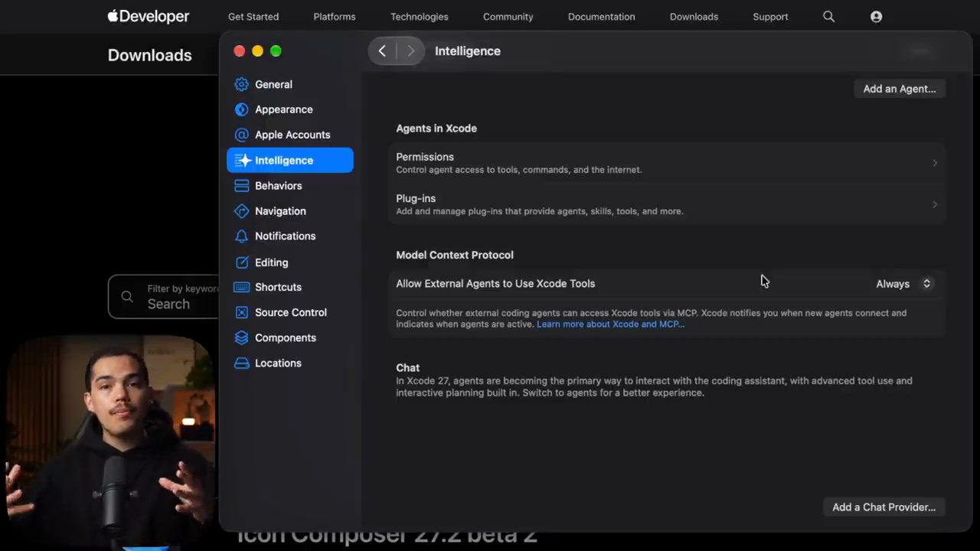980x551 pixels.
Task: Click the Downloads page heading
Action: (150, 55)
